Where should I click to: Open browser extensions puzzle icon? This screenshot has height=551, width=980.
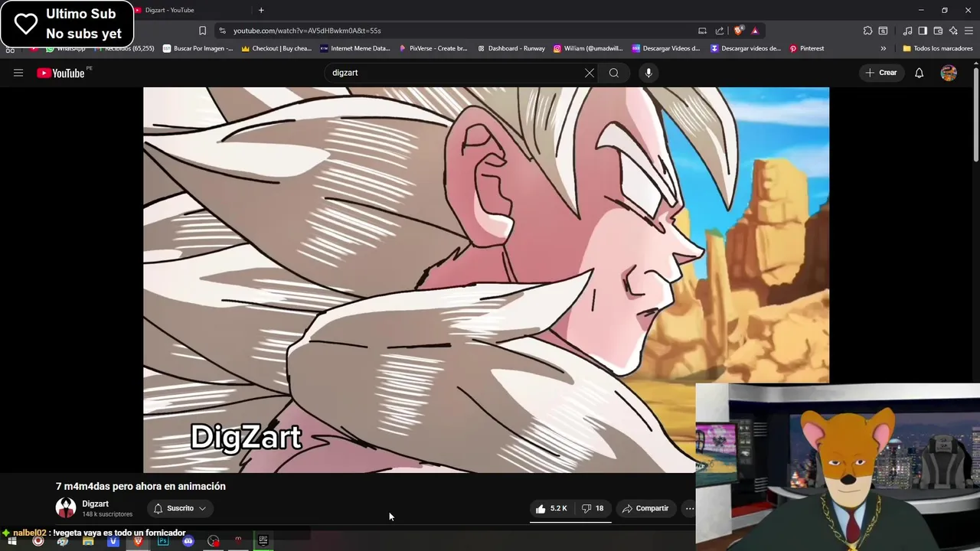coord(867,31)
